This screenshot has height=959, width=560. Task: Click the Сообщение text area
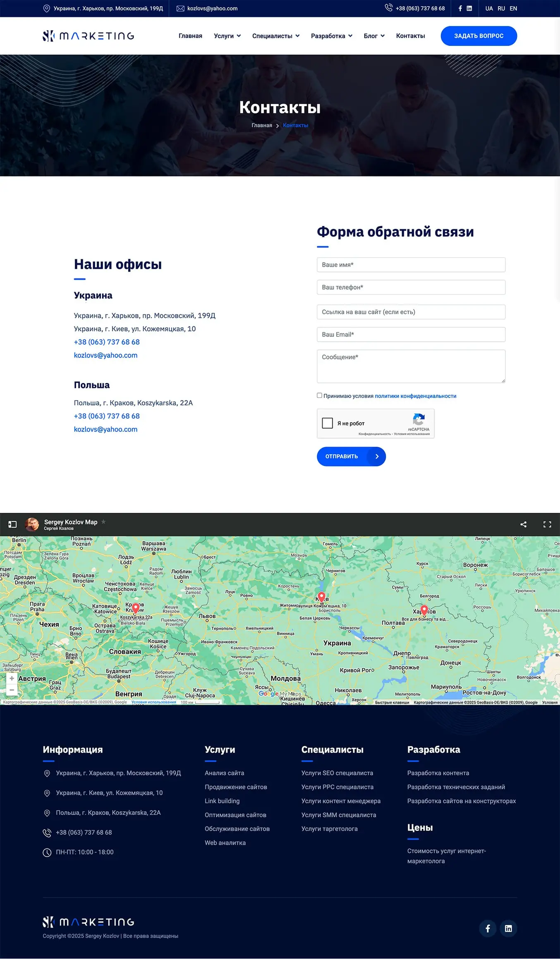coord(411,366)
